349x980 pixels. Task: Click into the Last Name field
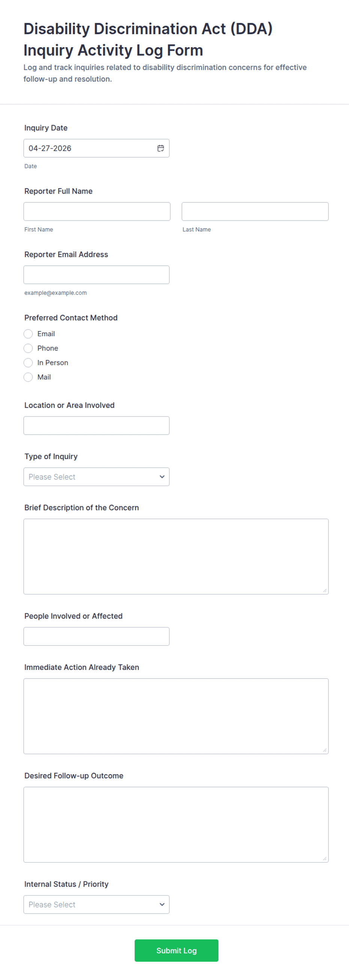click(255, 212)
